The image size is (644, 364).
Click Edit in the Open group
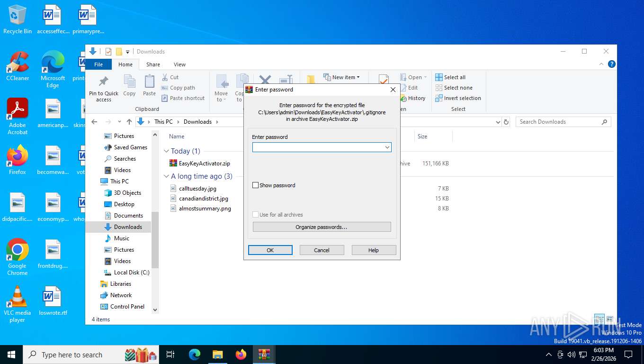point(409,88)
